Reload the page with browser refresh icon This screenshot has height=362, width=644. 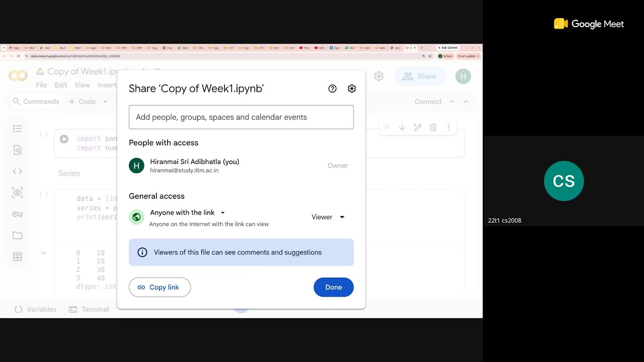(19, 56)
